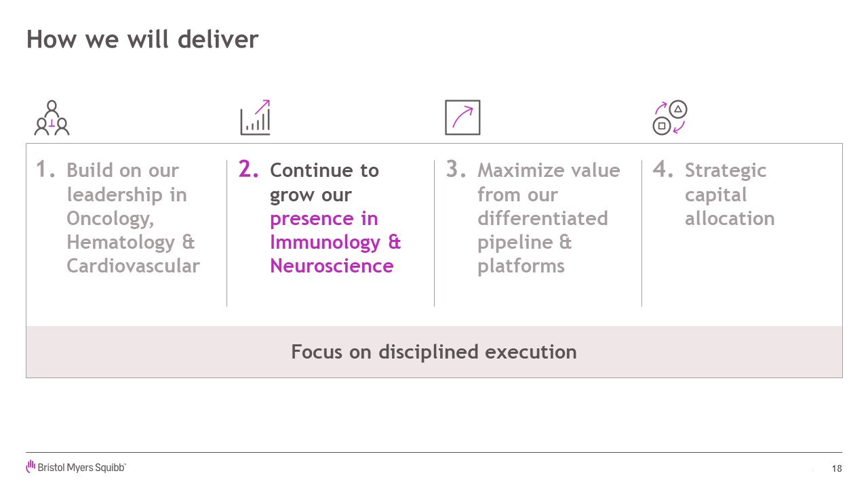Click the arrow-in-square pipeline icon
Viewport: 868px width, 488px height.
click(x=462, y=117)
